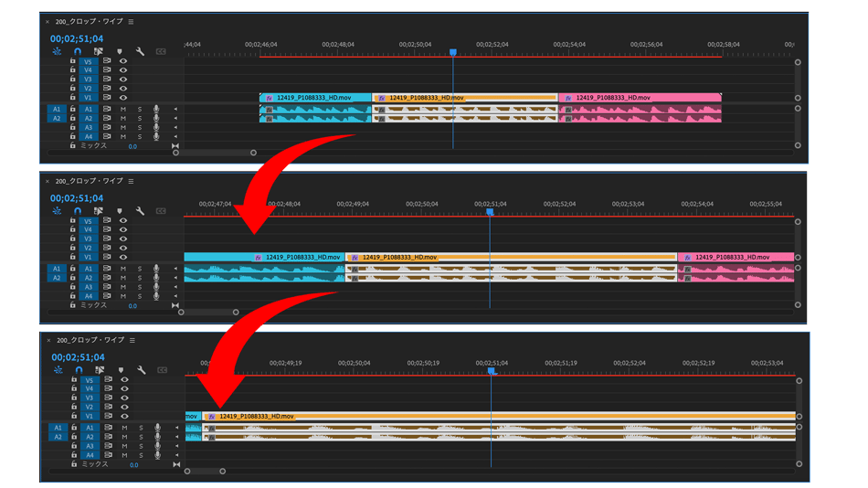Hide V1 track output eye in top timeline
This screenshot has width=868, height=488.
tap(123, 98)
